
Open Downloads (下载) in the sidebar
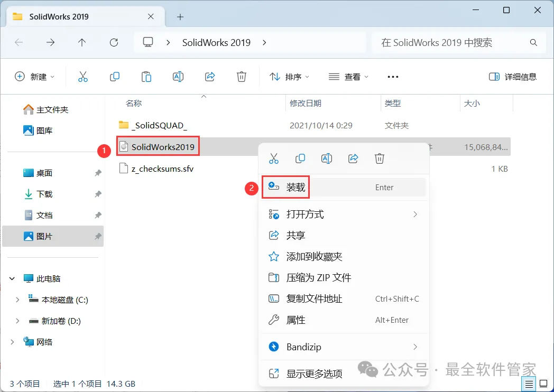tap(38, 194)
